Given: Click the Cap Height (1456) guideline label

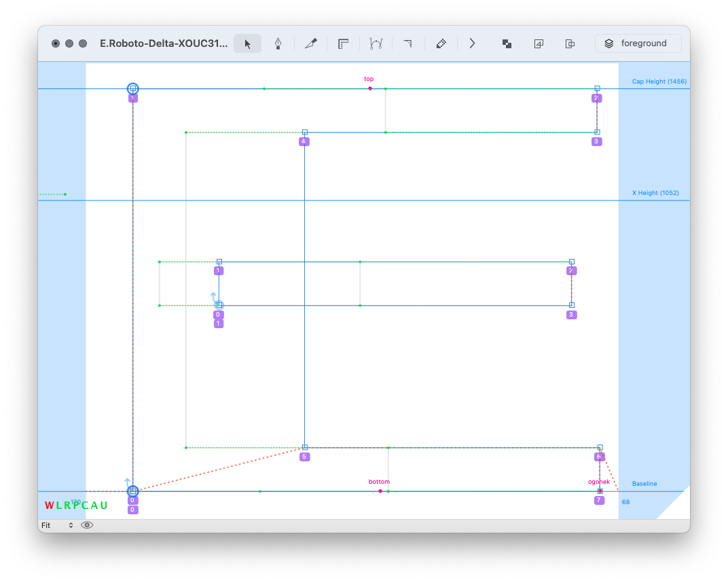Looking at the screenshot, I should click(x=659, y=82).
